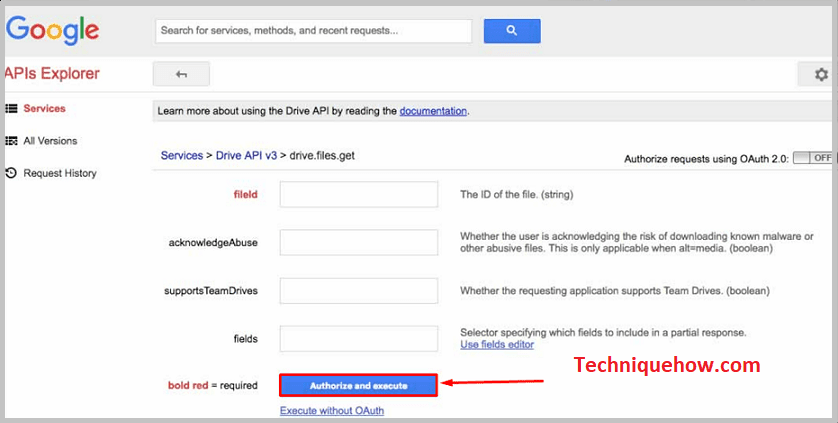The width and height of the screenshot is (838, 423).
Task: Open Services in the sidebar
Action: pyautogui.click(x=44, y=109)
